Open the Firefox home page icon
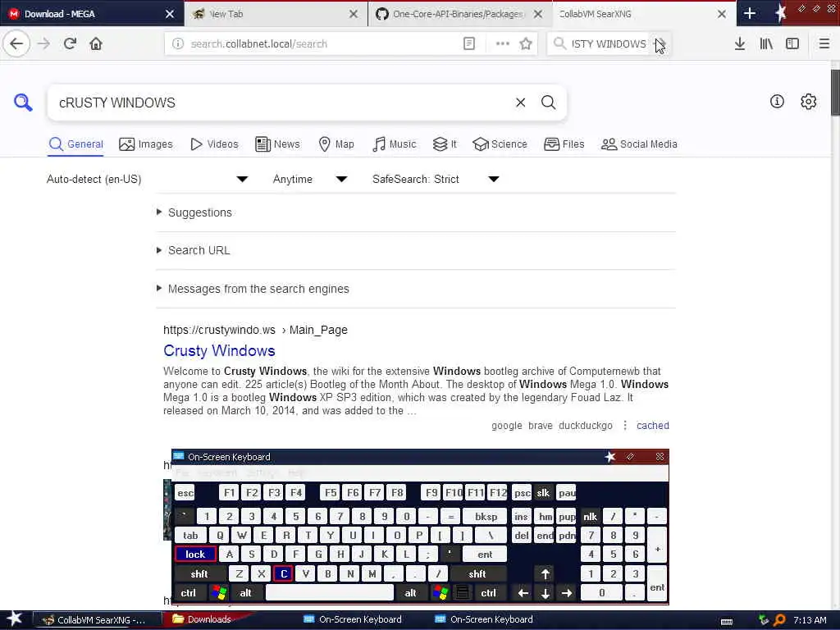This screenshot has height=630, width=840. 96,43
